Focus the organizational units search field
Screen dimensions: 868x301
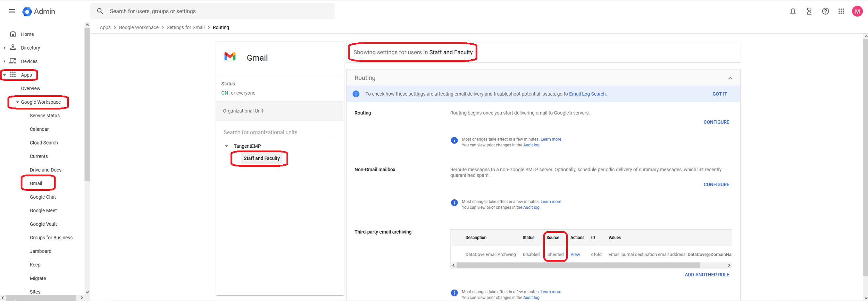(279, 132)
